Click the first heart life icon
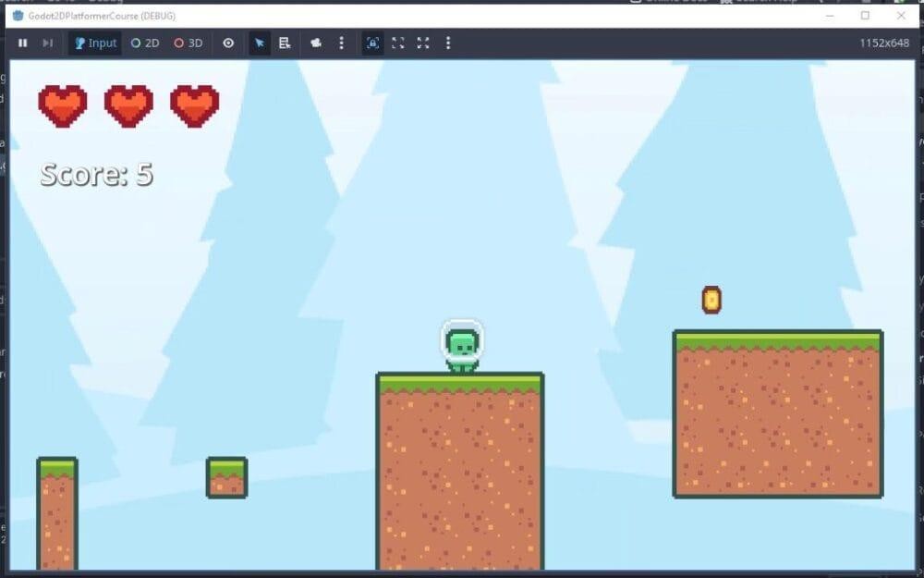The image size is (924, 578). click(63, 106)
